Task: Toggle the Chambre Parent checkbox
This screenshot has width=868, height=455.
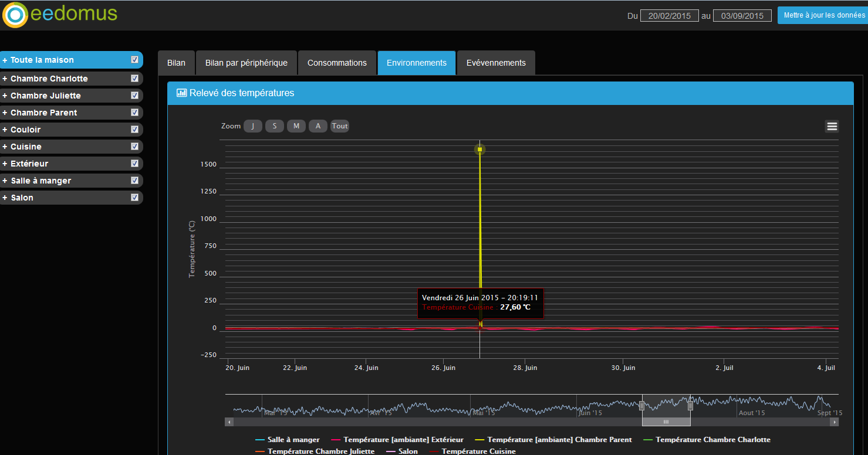Action: pos(134,112)
